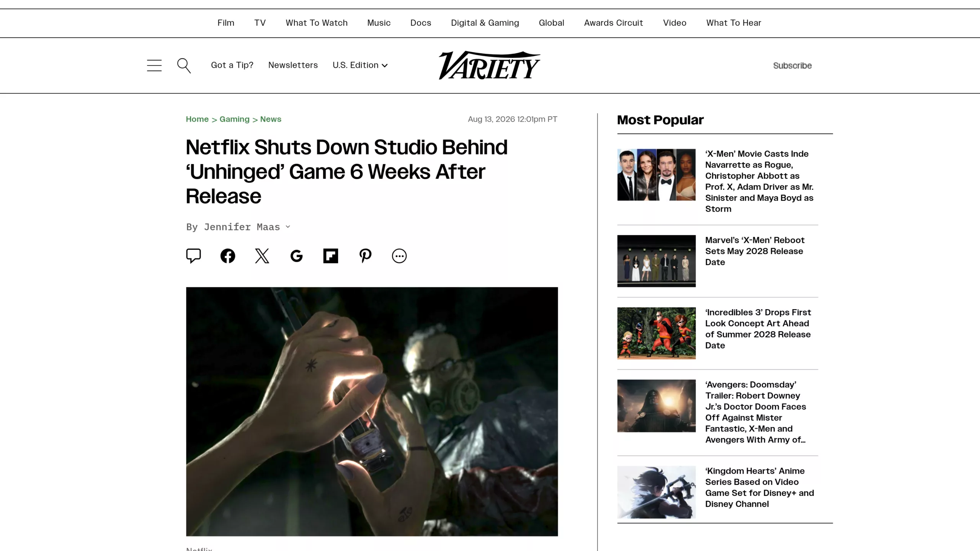Go to What To Hear

(734, 23)
